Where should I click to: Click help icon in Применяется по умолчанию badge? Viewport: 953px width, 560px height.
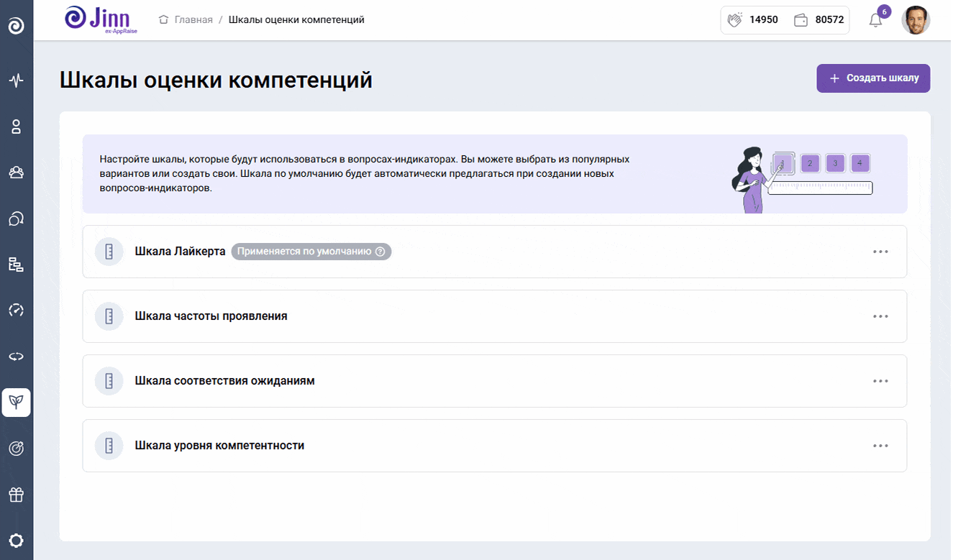[380, 252]
